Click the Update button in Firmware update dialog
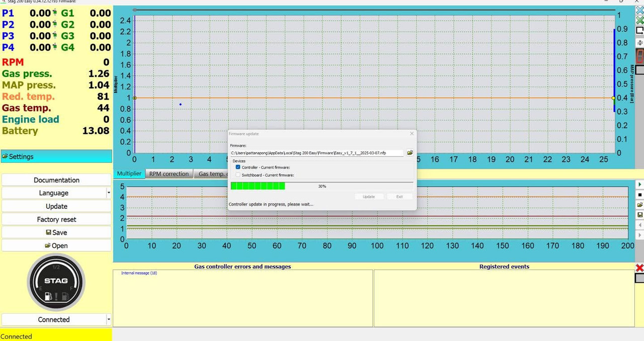 [369, 197]
